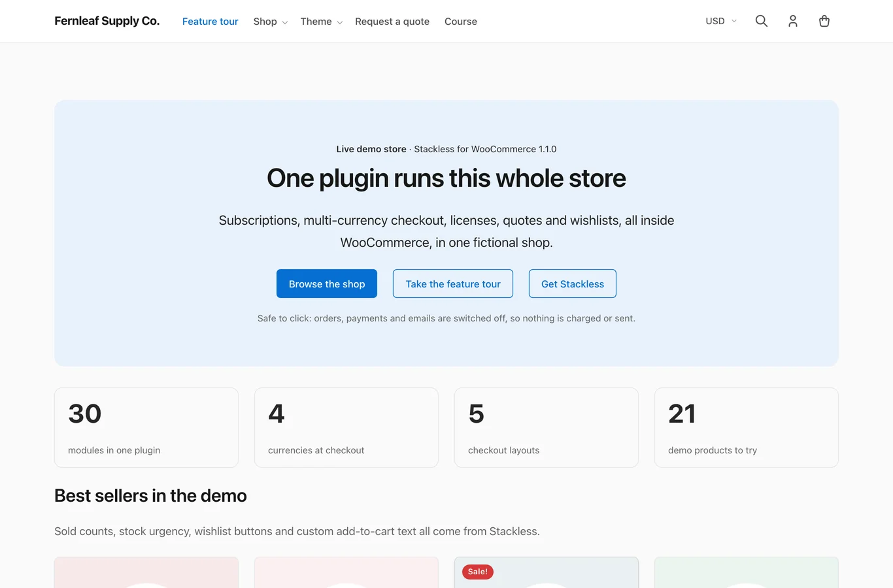Viewport: 893px width, 588px height.
Task: Click the 30 modules in one plugin card
Action: (146, 427)
